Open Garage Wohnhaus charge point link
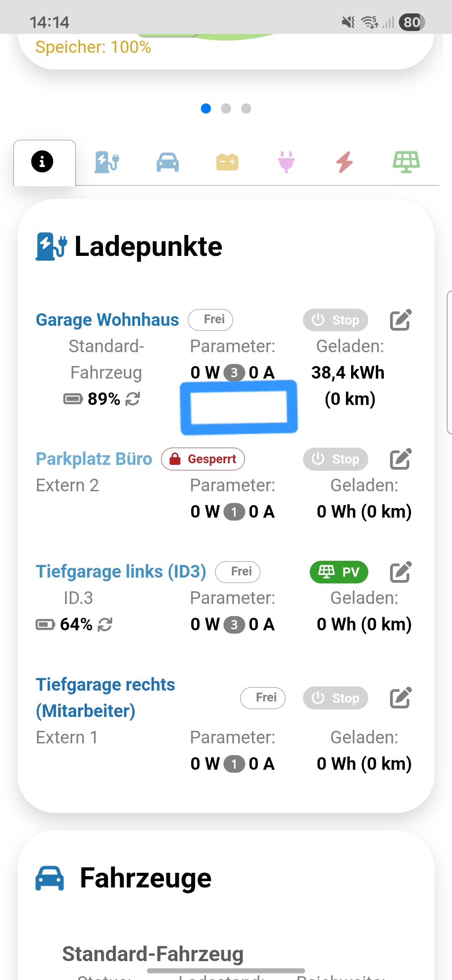 [107, 320]
